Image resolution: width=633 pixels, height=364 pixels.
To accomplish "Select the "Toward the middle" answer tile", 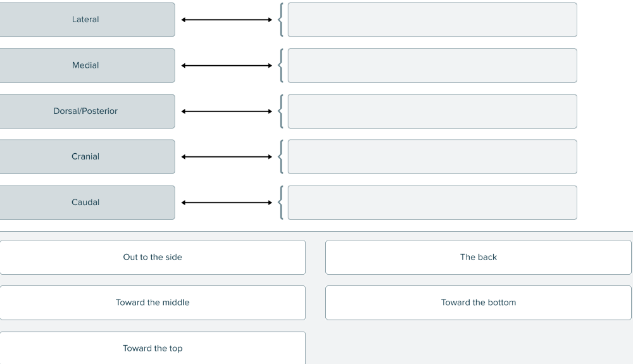I will pyautogui.click(x=153, y=303).
